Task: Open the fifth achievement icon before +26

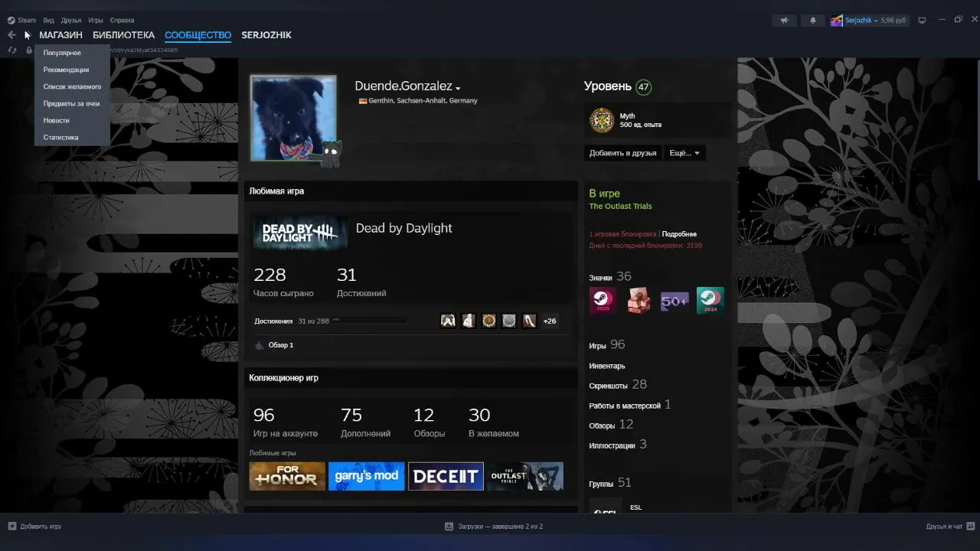Action: click(529, 321)
